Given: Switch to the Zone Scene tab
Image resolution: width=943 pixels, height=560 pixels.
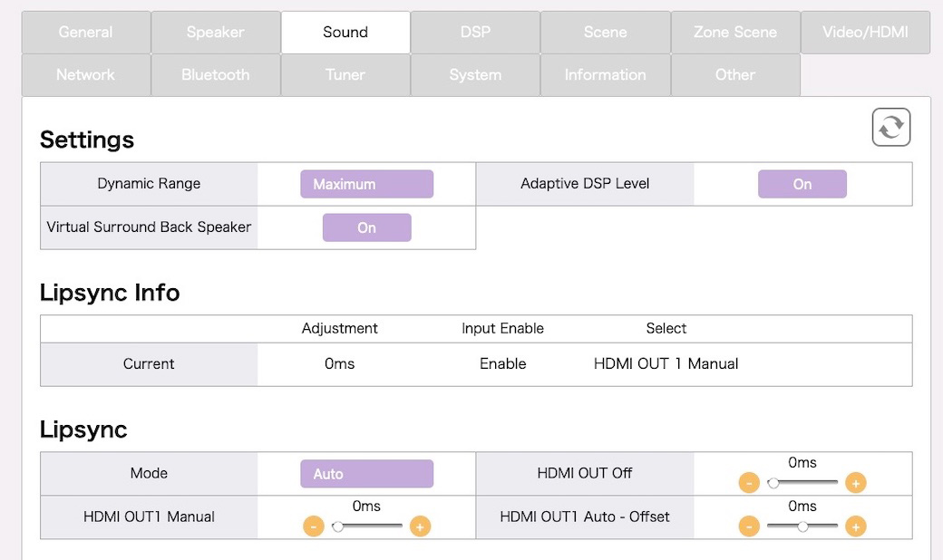Looking at the screenshot, I should [735, 32].
